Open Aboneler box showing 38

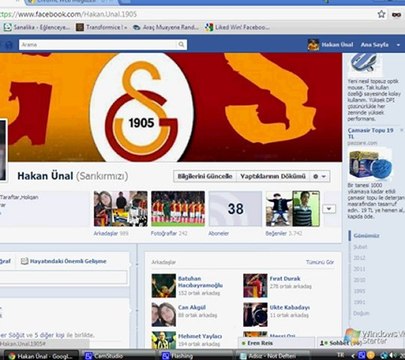(235, 209)
